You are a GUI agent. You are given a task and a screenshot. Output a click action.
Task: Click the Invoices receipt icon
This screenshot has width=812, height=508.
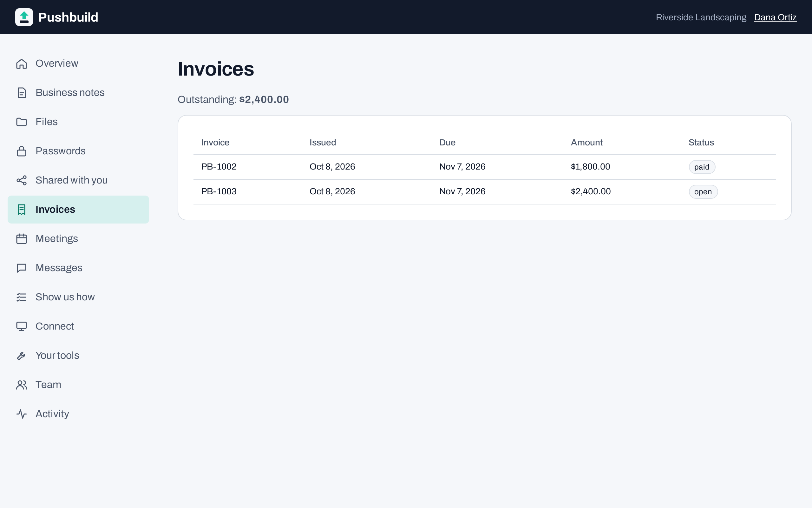22,210
